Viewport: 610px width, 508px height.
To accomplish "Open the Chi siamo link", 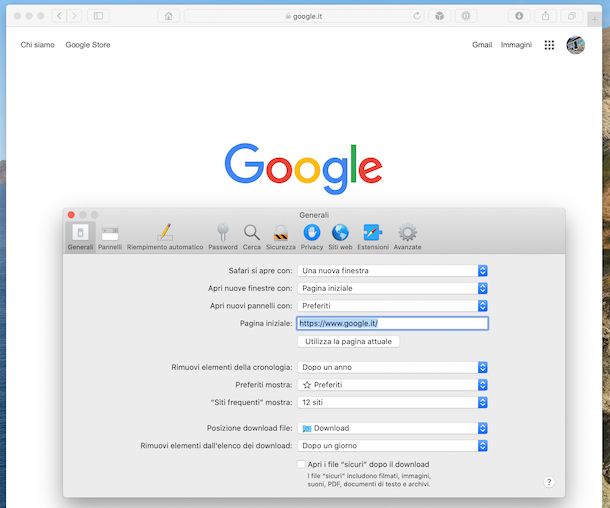I will click(x=37, y=45).
